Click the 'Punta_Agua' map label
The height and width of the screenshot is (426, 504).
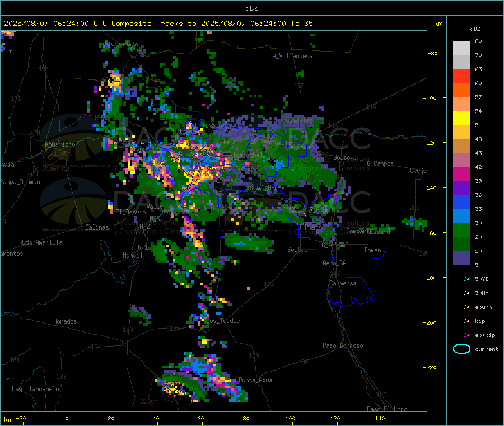[x=255, y=380]
